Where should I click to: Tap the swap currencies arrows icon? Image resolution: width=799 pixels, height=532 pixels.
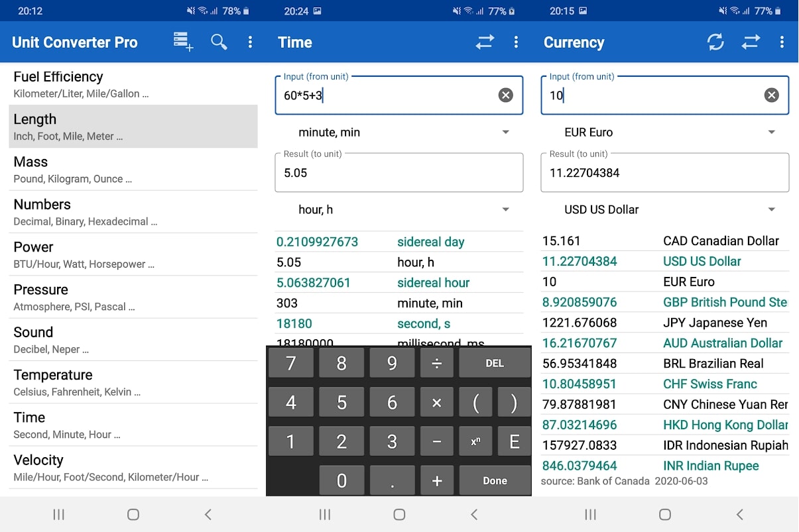click(751, 42)
